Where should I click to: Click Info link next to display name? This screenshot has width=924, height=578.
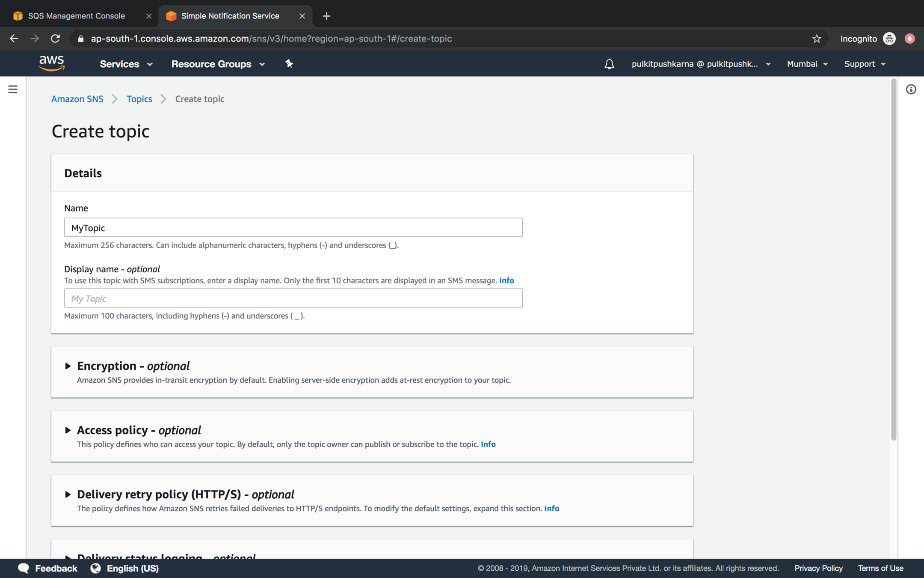tap(506, 280)
